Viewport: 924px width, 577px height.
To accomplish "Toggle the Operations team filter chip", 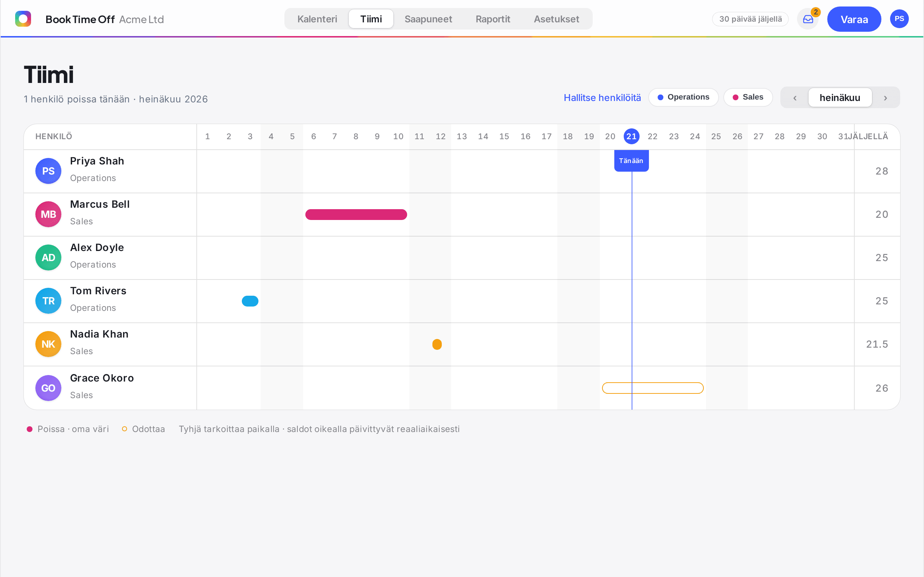I will (x=684, y=97).
